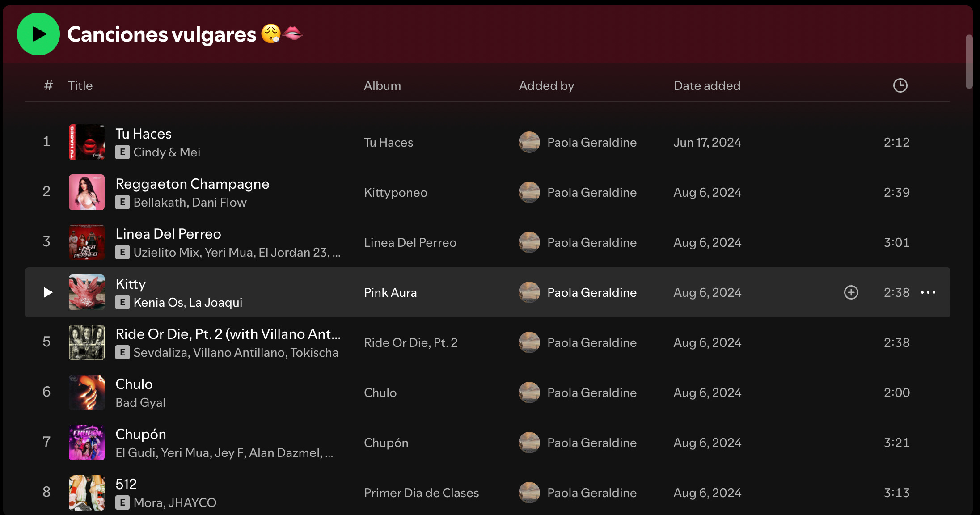Click Reggaeton Champagne cover art
The width and height of the screenshot is (980, 515).
(87, 192)
